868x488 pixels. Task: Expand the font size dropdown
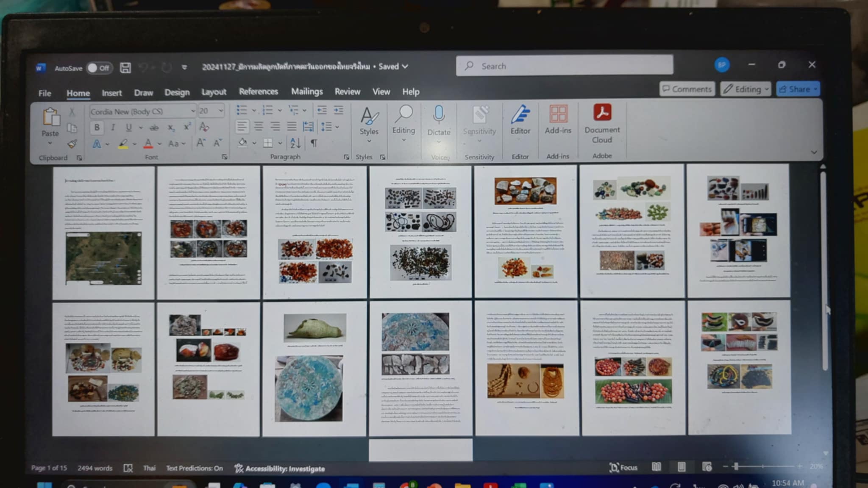[x=221, y=111]
